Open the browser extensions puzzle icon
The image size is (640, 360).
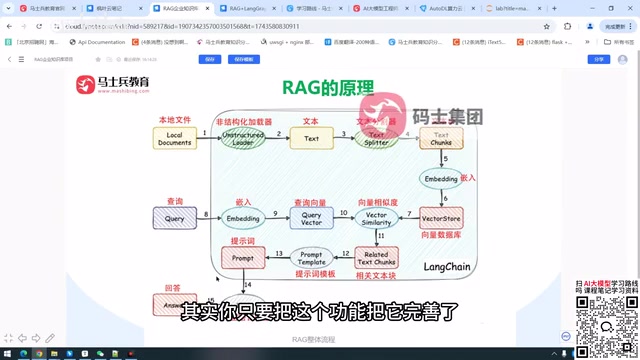[567, 26]
